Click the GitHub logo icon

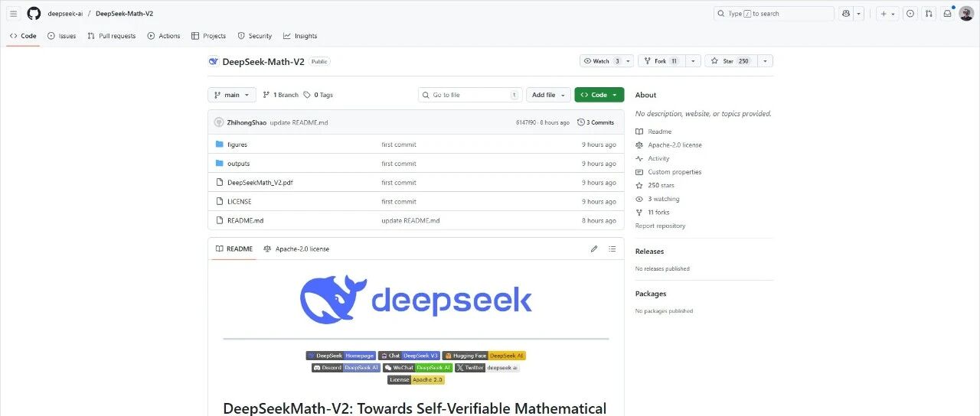coord(34,14)
